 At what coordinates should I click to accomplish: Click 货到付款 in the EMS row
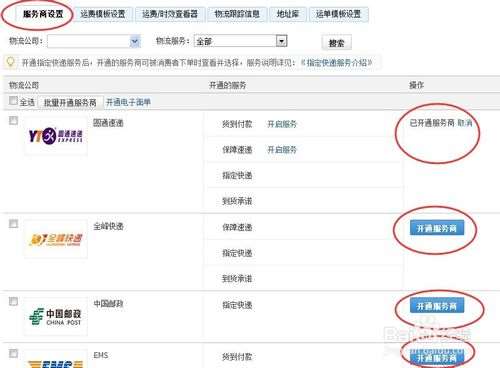pyautogui.click(x=237, y=357)
